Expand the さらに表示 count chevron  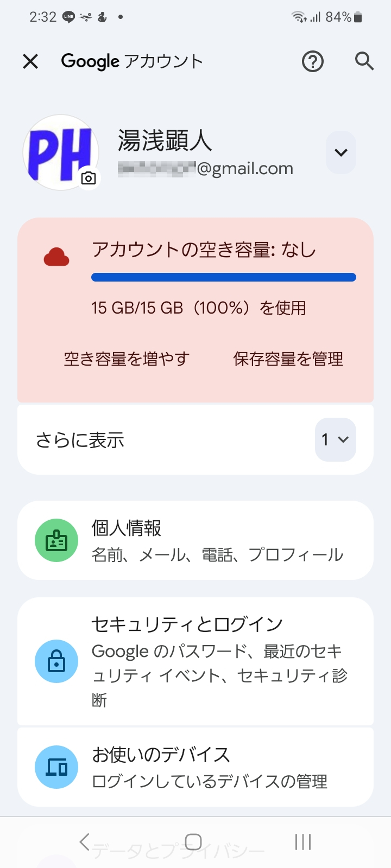click(335, 439)
